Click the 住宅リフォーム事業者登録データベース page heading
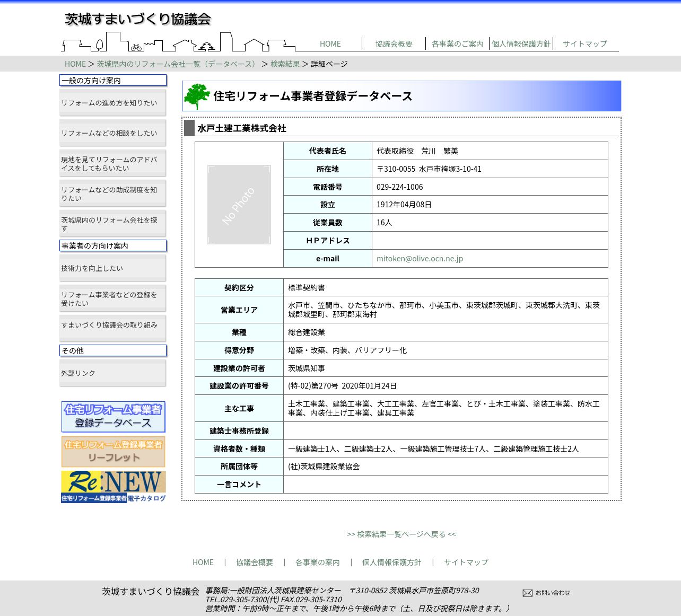 [313, 96]
